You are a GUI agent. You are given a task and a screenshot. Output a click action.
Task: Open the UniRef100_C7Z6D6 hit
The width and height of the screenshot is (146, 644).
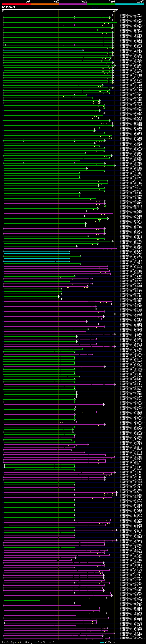[131, 324]
